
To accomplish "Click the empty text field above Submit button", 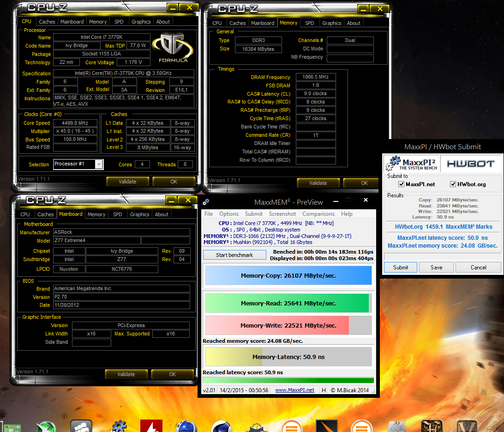I will pos(442,256).
